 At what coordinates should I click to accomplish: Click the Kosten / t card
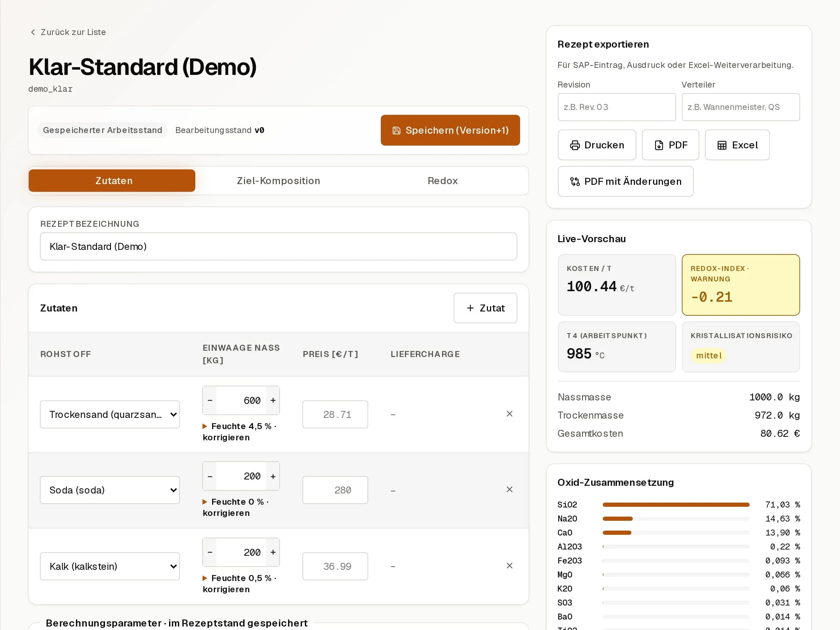tap(617, 285)
